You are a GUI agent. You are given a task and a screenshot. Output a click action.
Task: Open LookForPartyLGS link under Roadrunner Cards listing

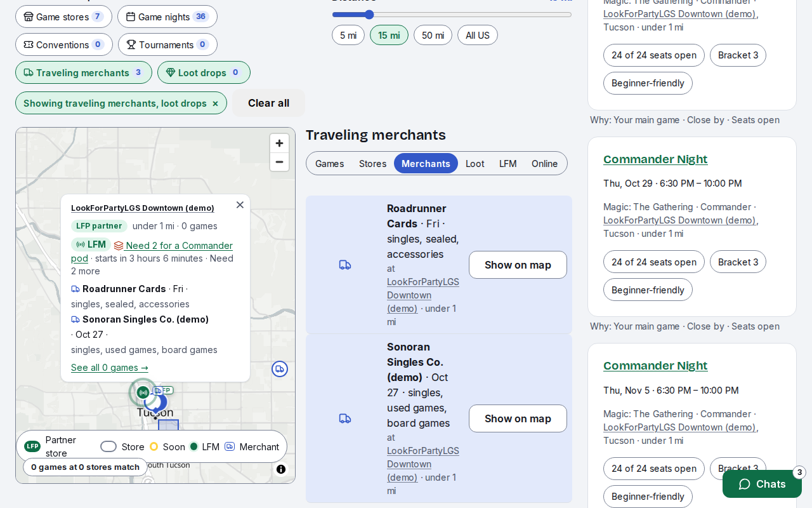(423, 295)
